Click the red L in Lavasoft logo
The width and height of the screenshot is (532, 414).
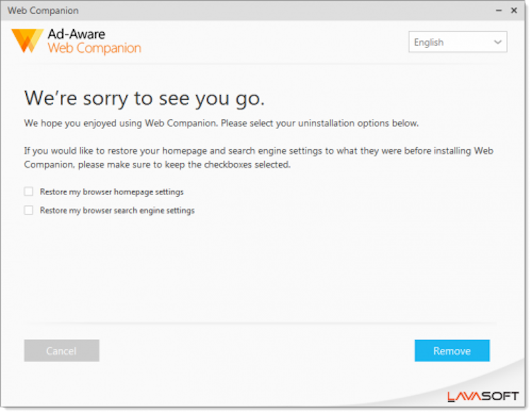451,397
